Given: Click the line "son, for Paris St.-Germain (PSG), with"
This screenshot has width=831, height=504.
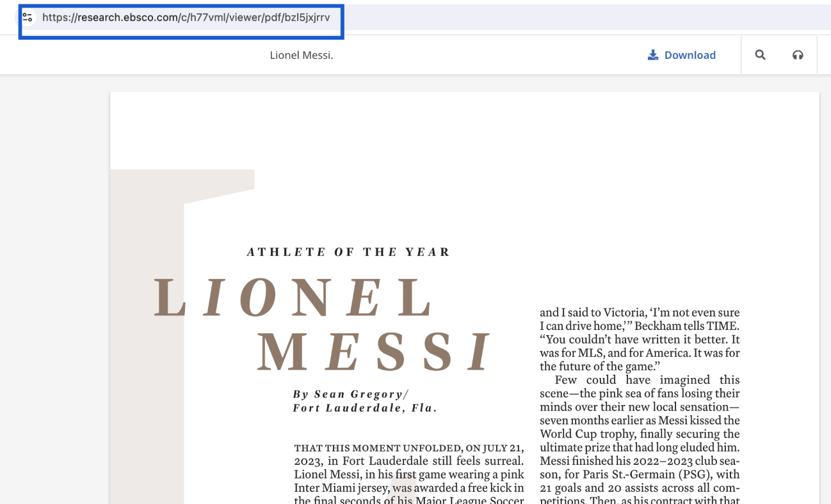Looking at the screenshot, I should (x=640, y=475).
